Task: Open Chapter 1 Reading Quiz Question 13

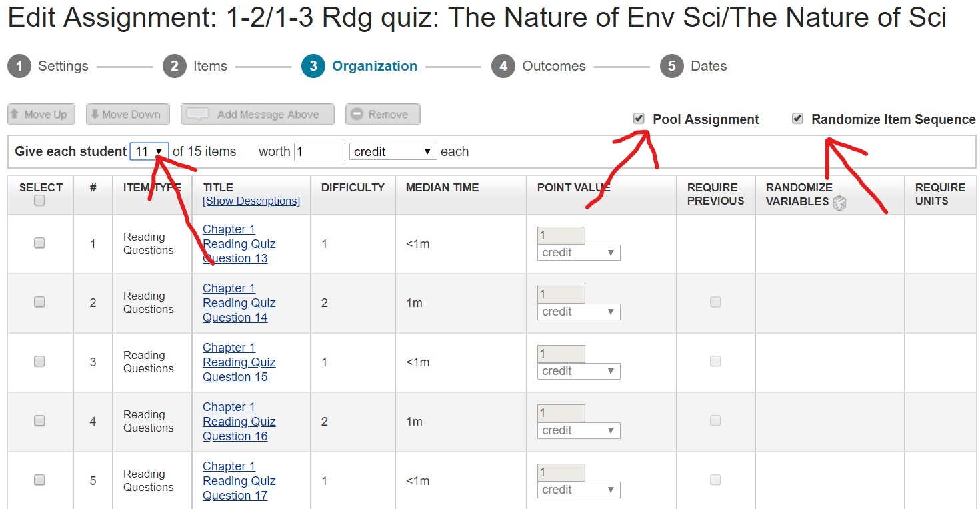Action: point(239,244)
